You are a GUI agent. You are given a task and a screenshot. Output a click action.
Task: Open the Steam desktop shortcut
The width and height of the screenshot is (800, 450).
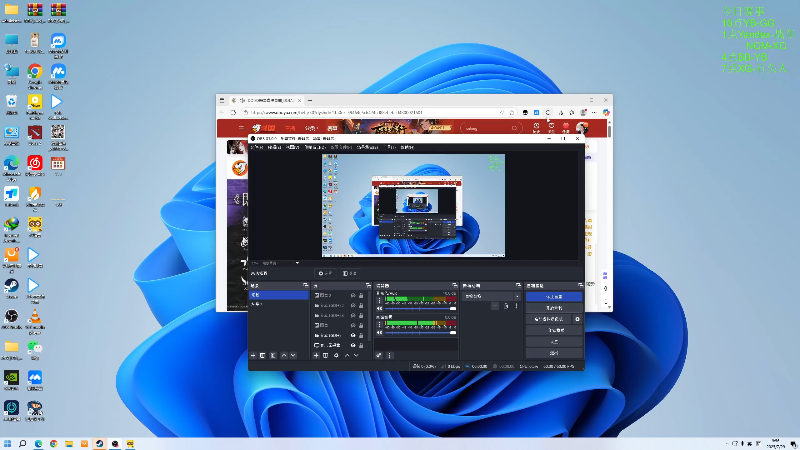11,289
